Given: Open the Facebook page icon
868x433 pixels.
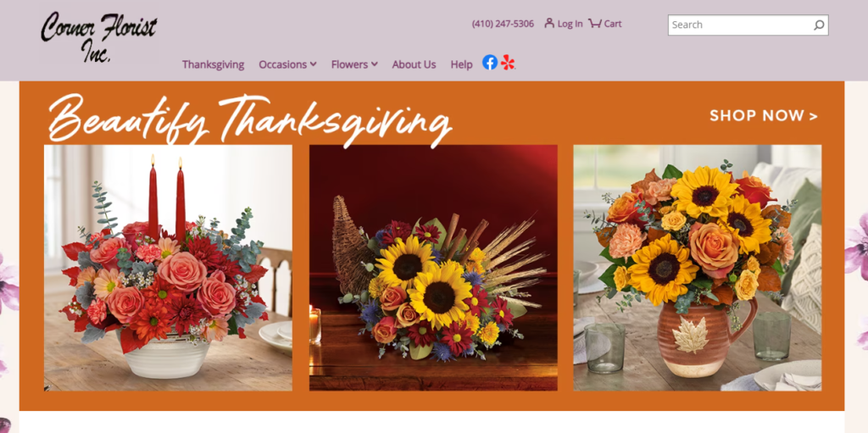Looking at the screenshot, I should 490,63.
